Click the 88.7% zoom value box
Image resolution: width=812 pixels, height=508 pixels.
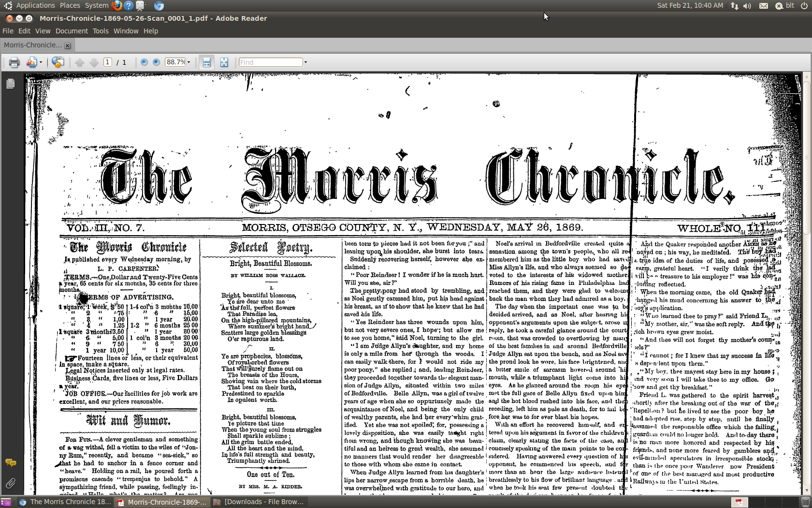pos(175,62)
